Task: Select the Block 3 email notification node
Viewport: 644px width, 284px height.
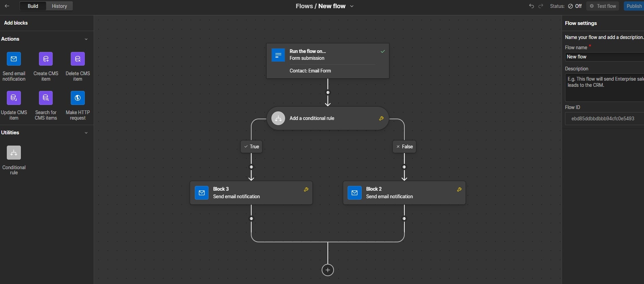Action: coord(251,193)
